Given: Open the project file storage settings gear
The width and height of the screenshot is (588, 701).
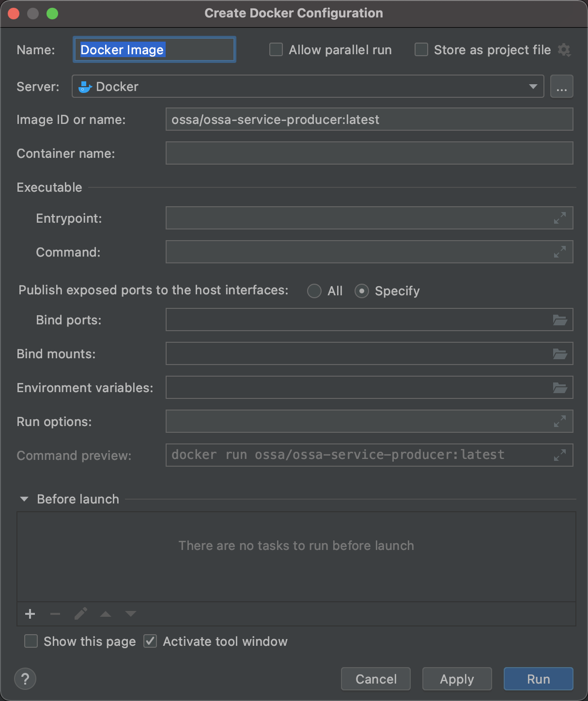Looking at the screenshot, I should point(564,50).
